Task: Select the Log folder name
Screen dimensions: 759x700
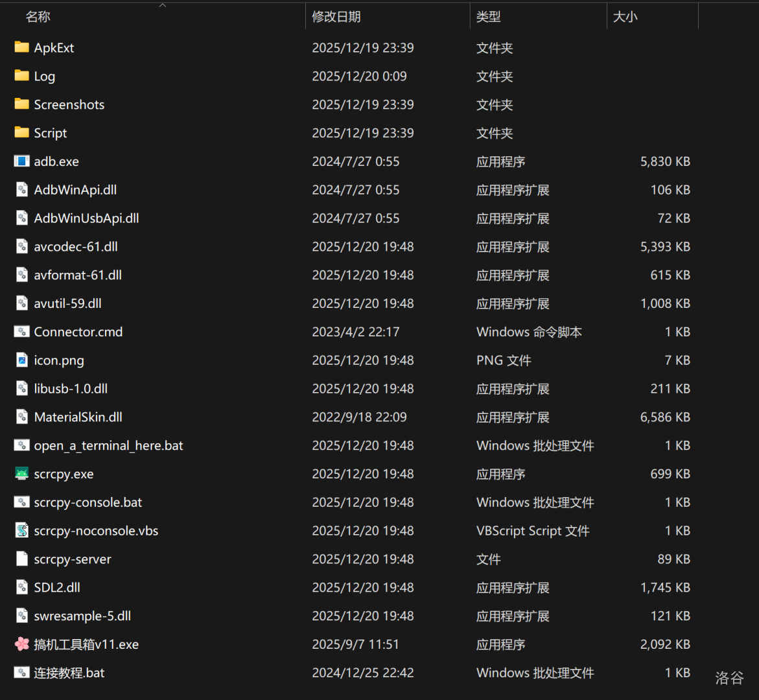Action: coord(45,76)
